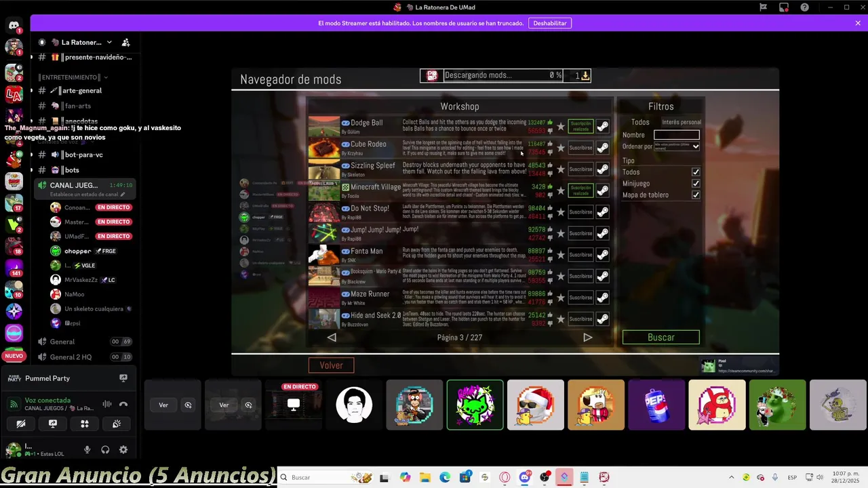
Task: Click share screen icon next to Pummel Party
Action: coord(123,378)
